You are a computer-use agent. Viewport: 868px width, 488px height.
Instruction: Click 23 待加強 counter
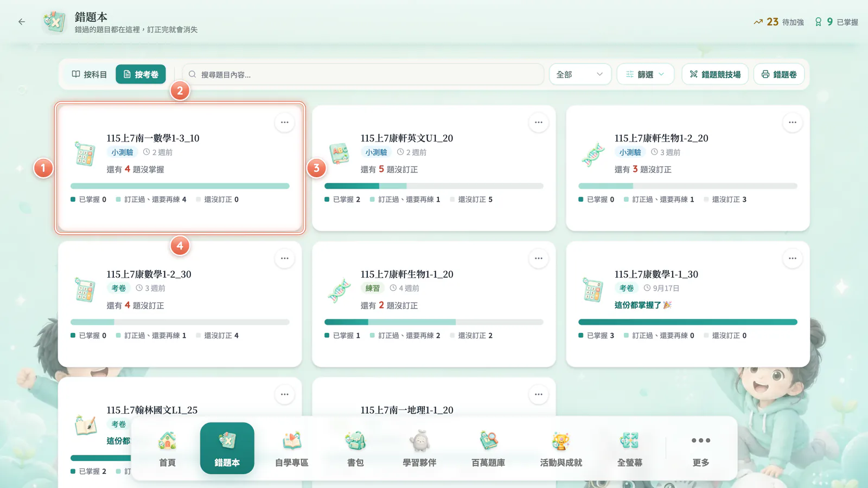coord(778,22)
